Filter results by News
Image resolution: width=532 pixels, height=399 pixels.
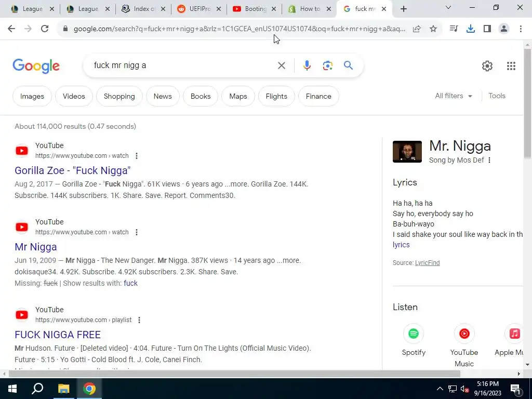click(163, 96)
